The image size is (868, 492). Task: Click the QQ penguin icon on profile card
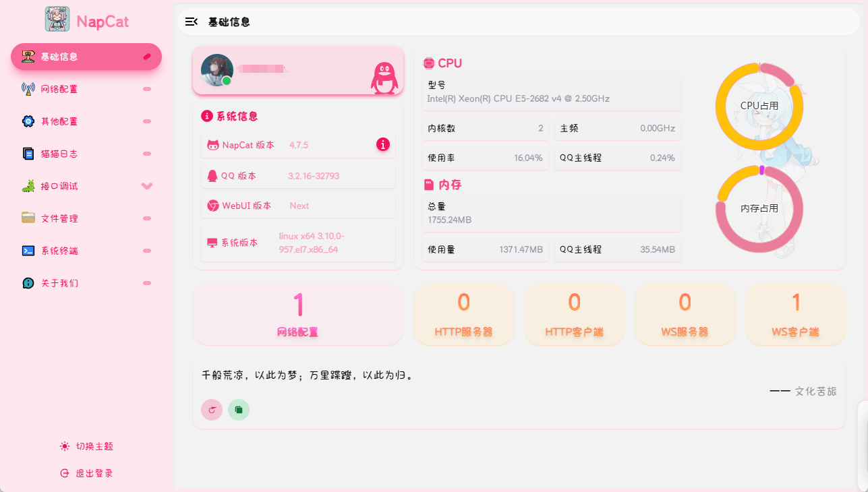click(384, 78)
